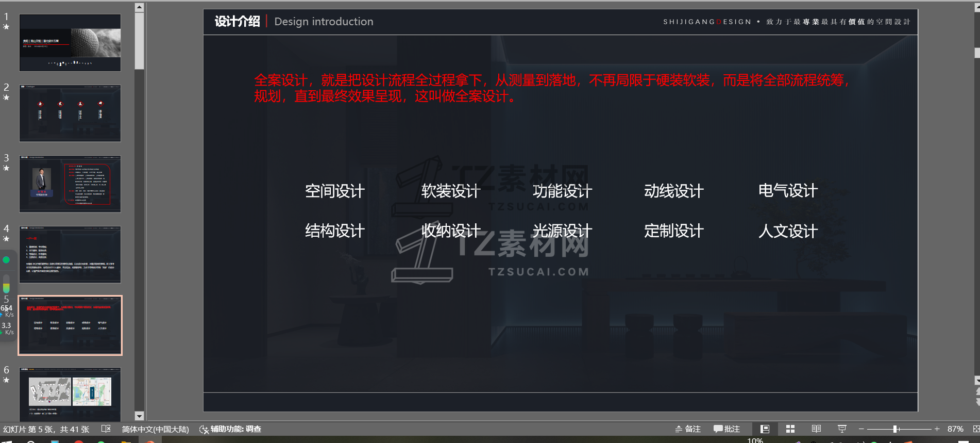This screenshot has width=980, height=443.
Task: Open slide 1 thumbnail in the panel
Action: point(70,43)
